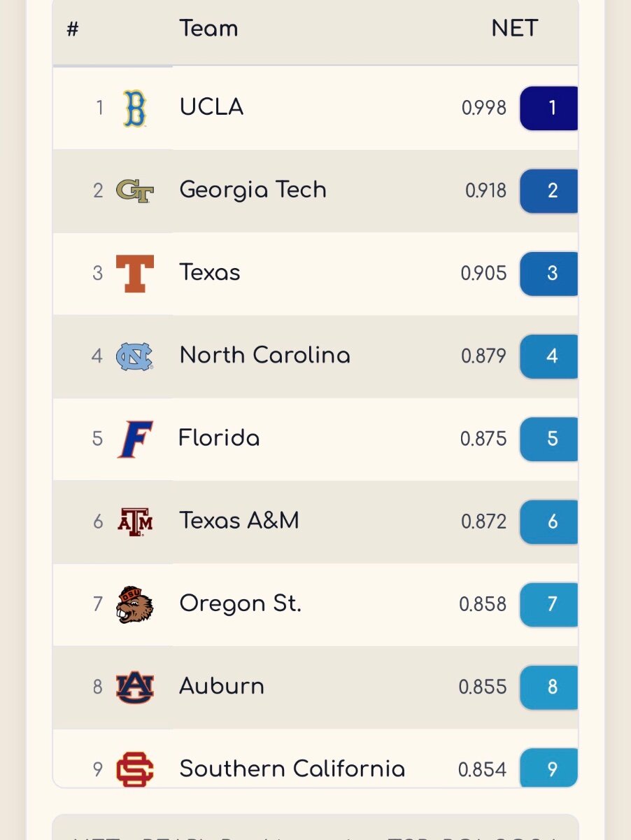Click the # rank column header
This screenshot has width=631, height=840.
coord(73,29)
